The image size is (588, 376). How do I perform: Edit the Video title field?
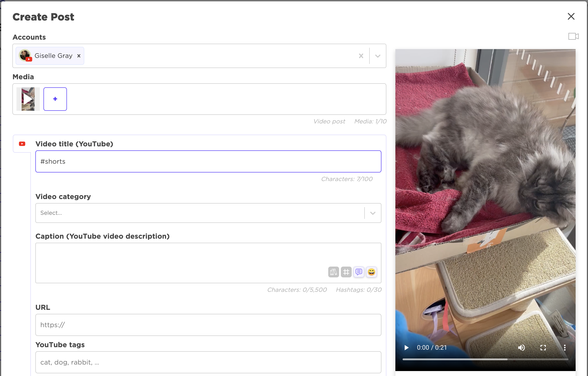pos(208,161)
